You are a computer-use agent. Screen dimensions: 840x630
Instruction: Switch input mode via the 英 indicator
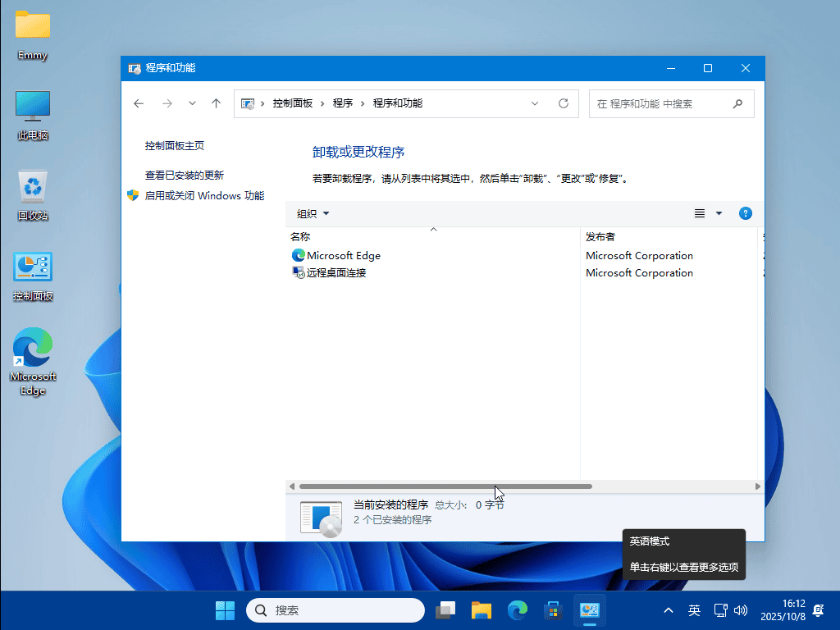693,610
